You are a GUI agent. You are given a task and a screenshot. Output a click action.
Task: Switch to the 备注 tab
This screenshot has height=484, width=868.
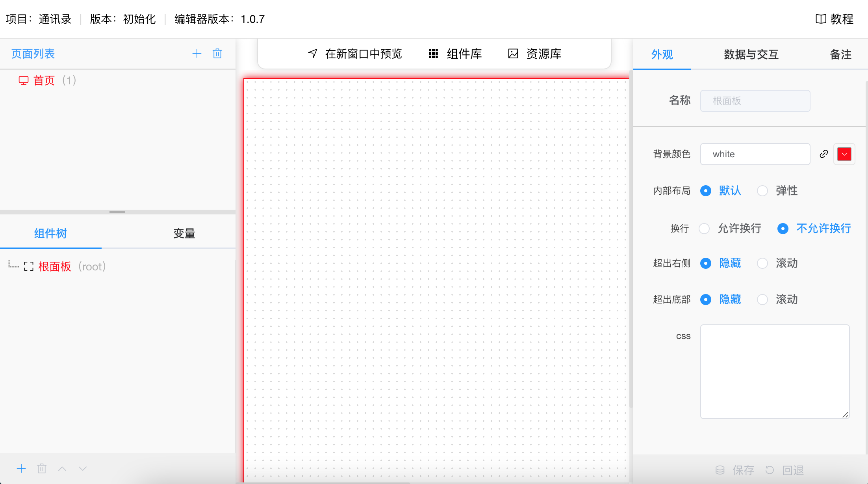(x=841, y=54)
